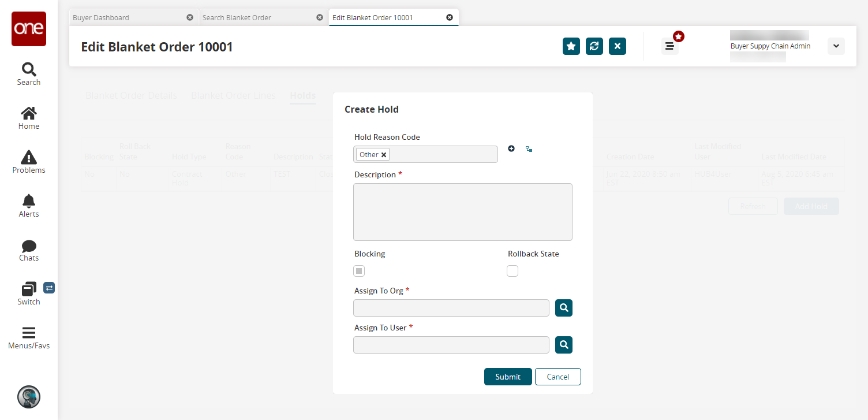Click the Assign To User lookup icon
This screenshot has height=420, width=868.
click(x=563, y=345)
